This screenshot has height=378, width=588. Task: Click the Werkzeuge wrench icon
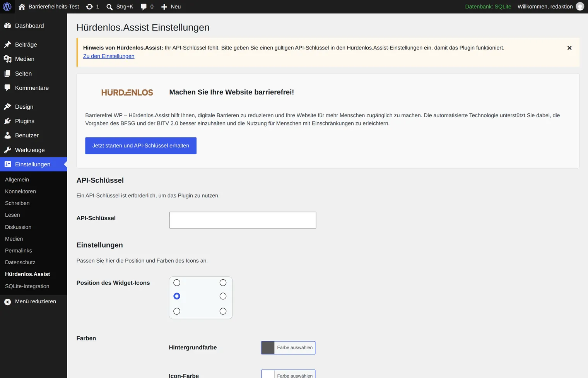tap(7, 150)
